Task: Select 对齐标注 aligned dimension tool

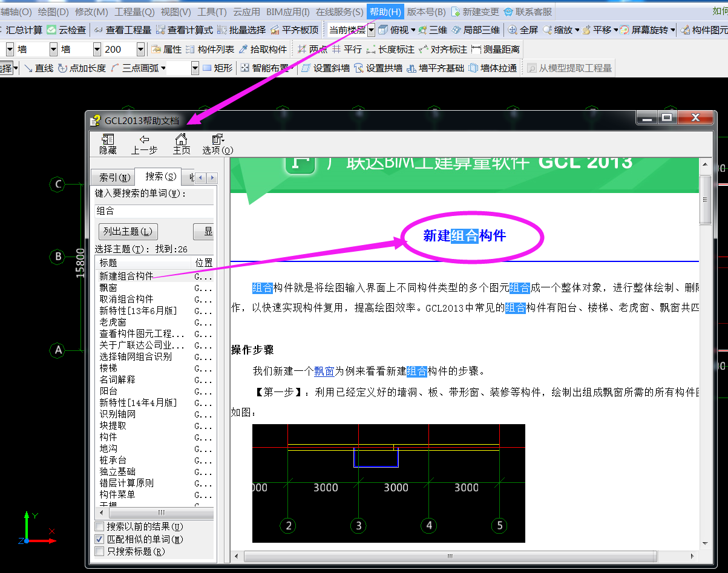Action: tap(443, 49)
